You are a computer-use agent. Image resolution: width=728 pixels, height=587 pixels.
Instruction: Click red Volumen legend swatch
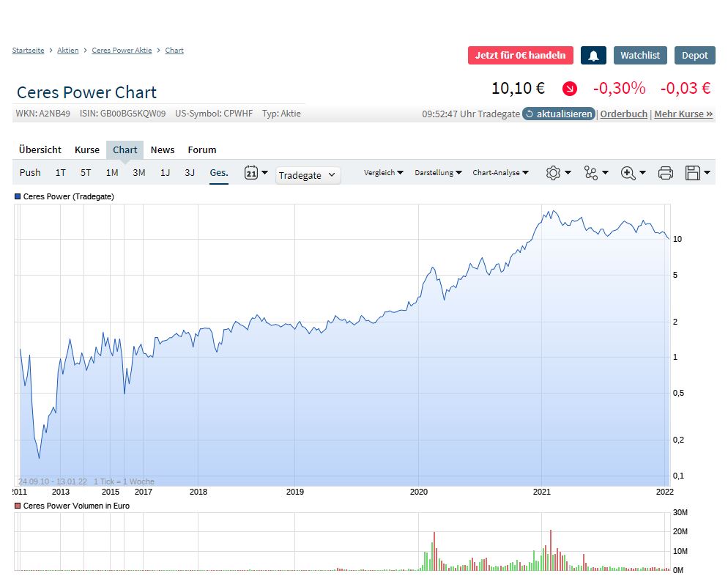pos(18,506)
